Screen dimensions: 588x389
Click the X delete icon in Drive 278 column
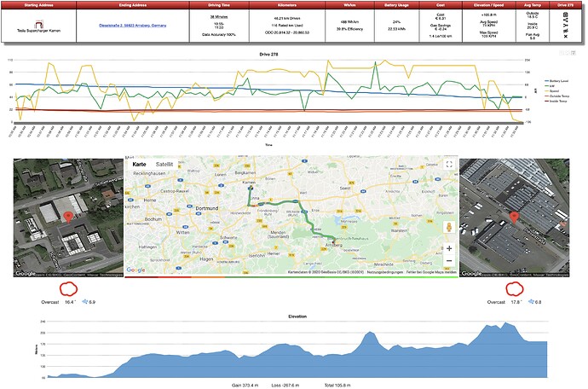click(x=566, y=37)
